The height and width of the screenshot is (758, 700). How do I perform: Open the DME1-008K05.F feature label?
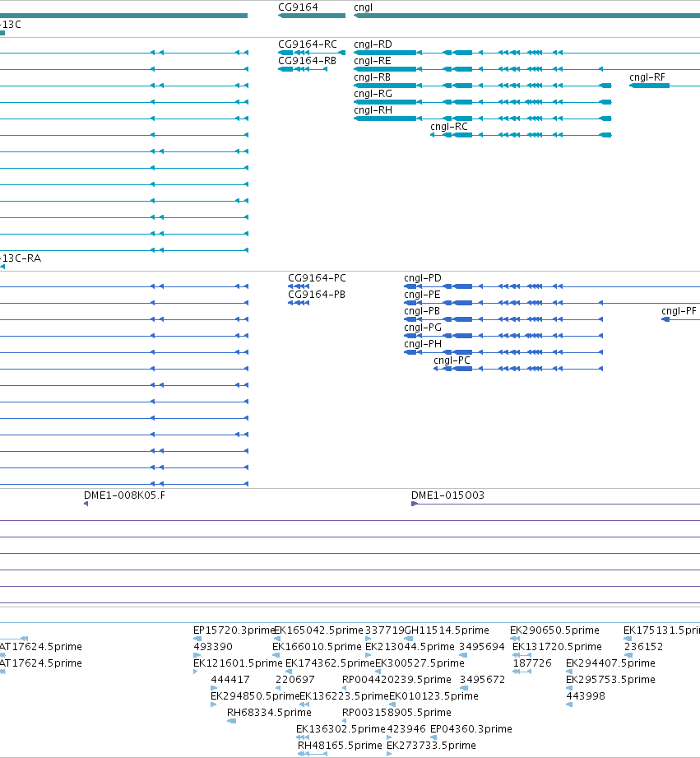[x=125, y=495]
